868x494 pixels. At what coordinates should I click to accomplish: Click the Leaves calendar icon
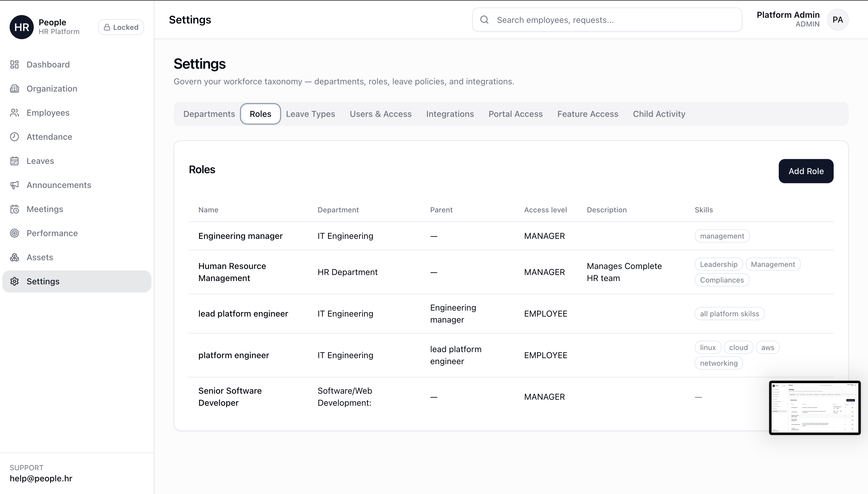[14, 161]
